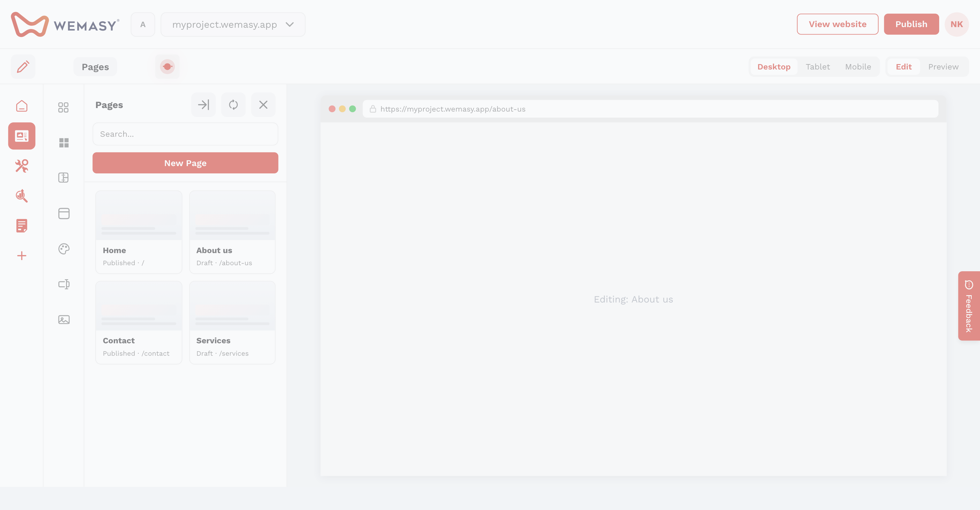980x510 pixels.
Task: Open the analytics magnifier sidebar icon
Action: point(22,196)
